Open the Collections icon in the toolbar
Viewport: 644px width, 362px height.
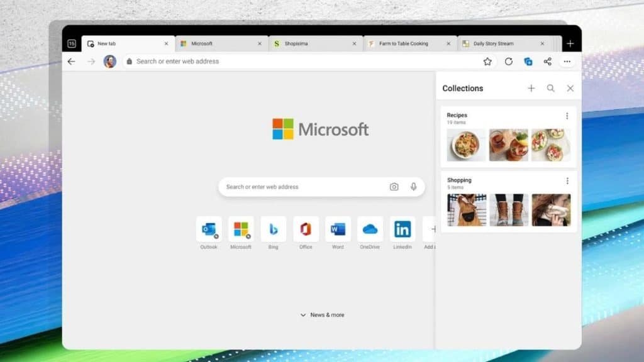[529, 61]
